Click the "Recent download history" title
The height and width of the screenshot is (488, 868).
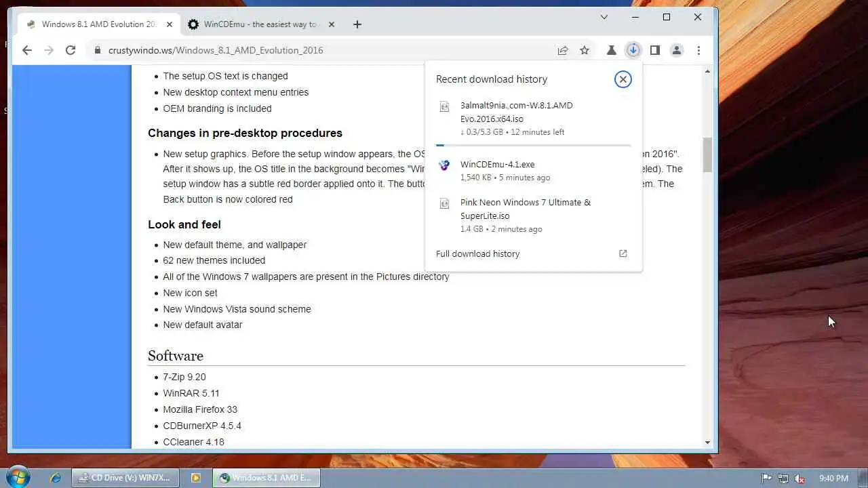coord(492,79)
